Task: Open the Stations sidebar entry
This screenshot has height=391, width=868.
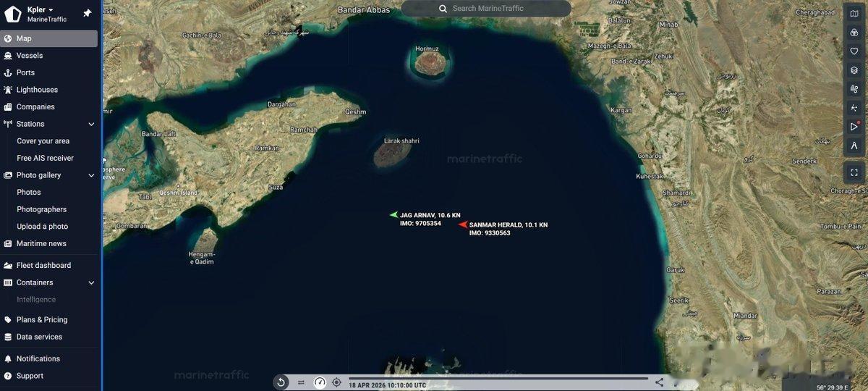Action: click(x=30, y=124)
